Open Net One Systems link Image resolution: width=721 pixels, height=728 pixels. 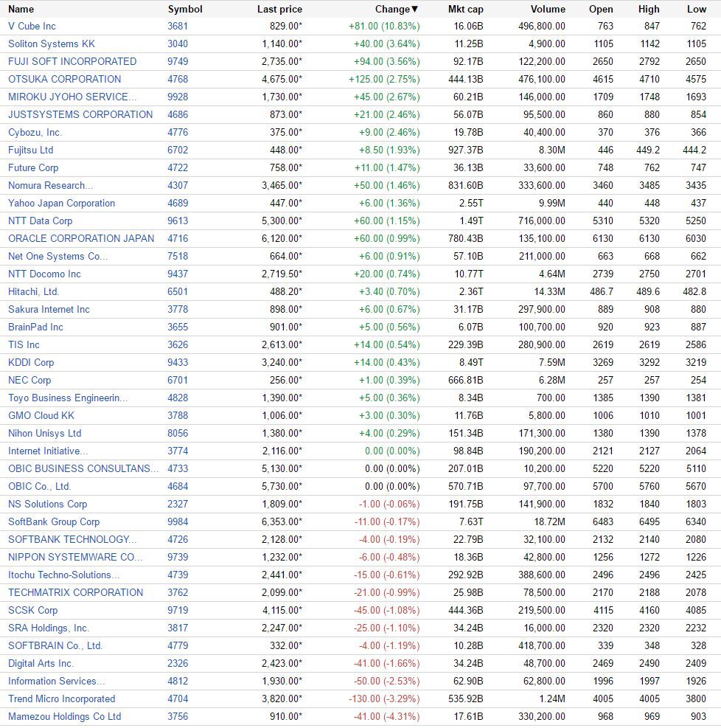(58, 256)
